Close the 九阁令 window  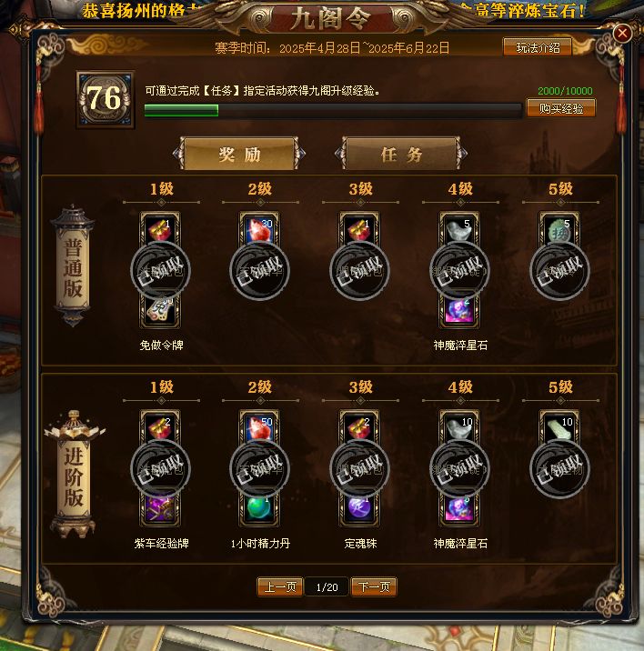point(622,34)
